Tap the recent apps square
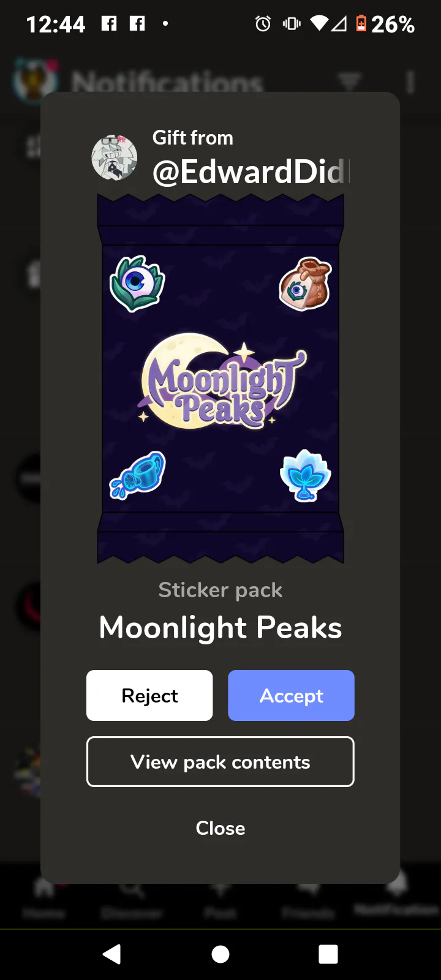The image size is (441, 980). 328,954
